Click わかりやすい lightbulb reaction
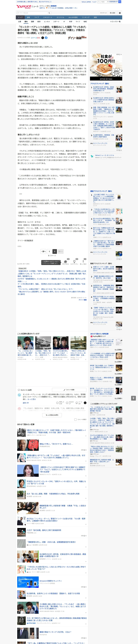Viewport: 138px width, 644px height. click(x=74, y=262)
